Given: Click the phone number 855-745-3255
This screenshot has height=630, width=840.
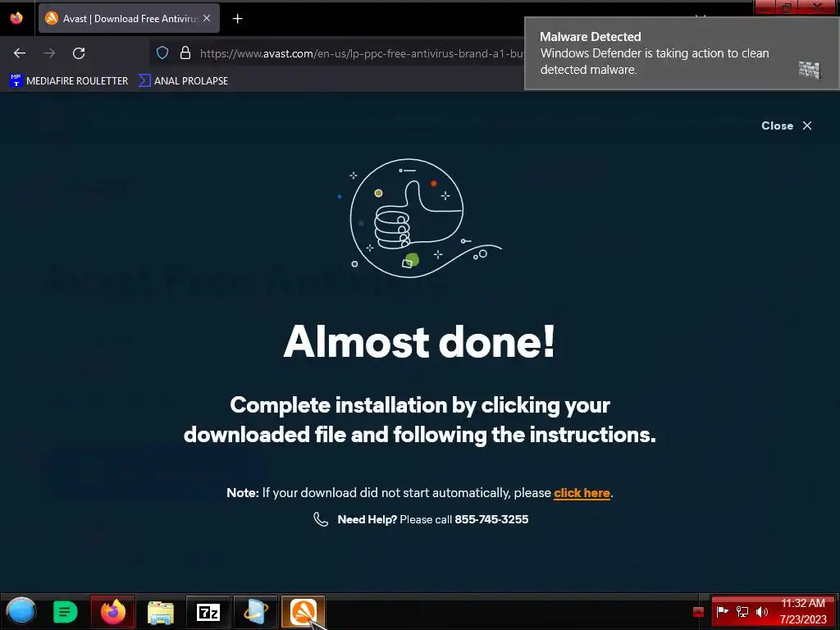Looking at the screenshot, I should (x=491, y=519).
